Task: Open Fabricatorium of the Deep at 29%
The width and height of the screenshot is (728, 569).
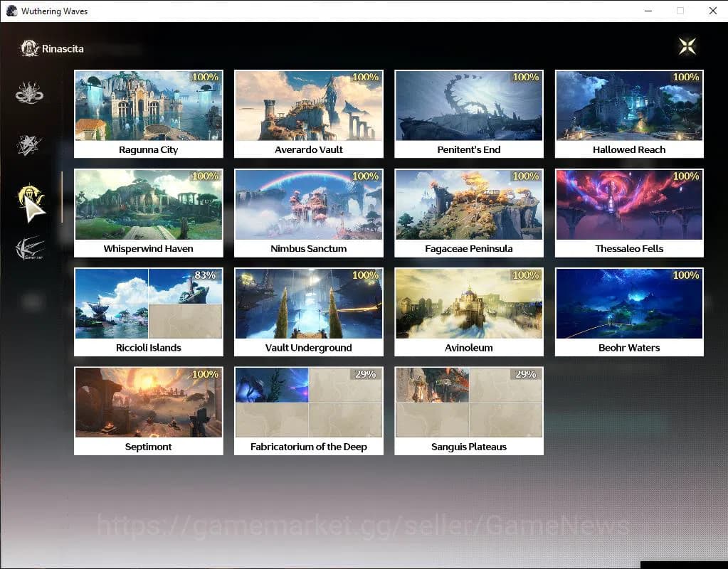Action: 308,410
